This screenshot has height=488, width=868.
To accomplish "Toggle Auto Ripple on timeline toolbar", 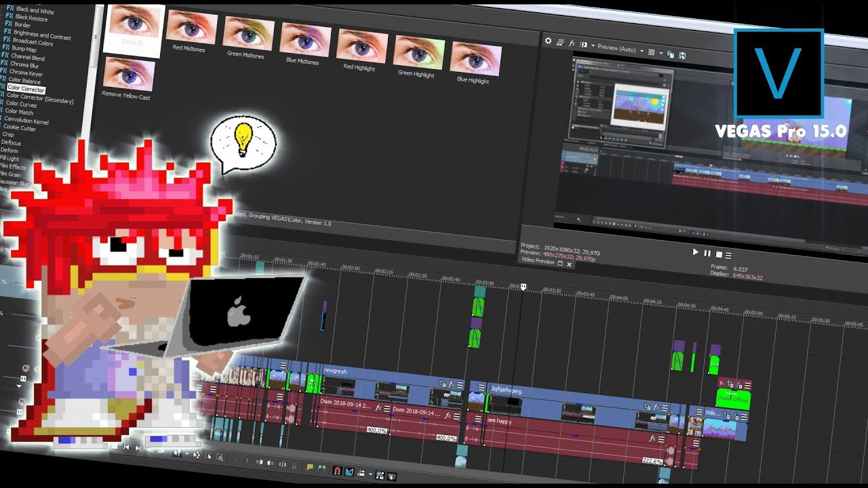I will (x=361, y=472).
